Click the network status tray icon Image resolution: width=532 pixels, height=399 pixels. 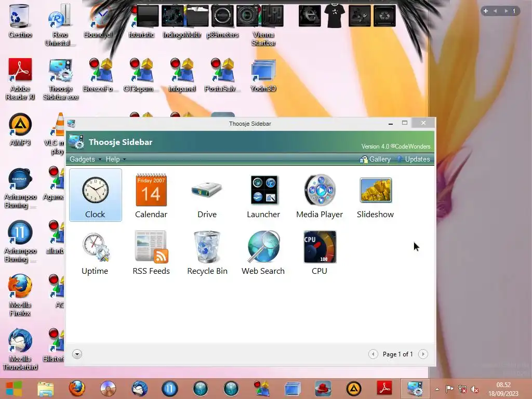coord(462,389)
